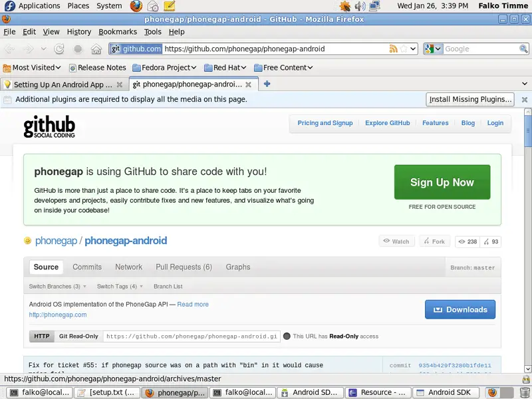Click the browser Back arrow button
Image resolution: width=532 pixels, height=399 pixels.
(x=10, y=49)
